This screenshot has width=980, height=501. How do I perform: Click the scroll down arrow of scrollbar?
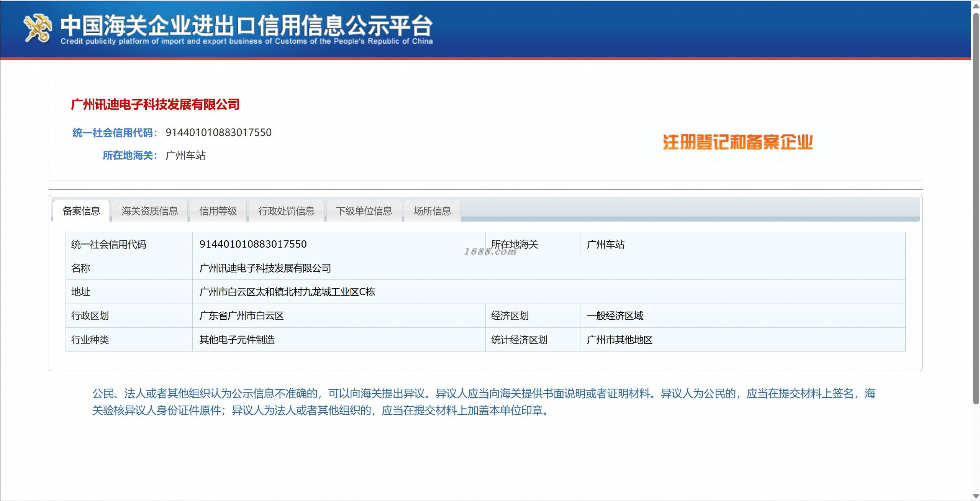click(x=976, y=496)
